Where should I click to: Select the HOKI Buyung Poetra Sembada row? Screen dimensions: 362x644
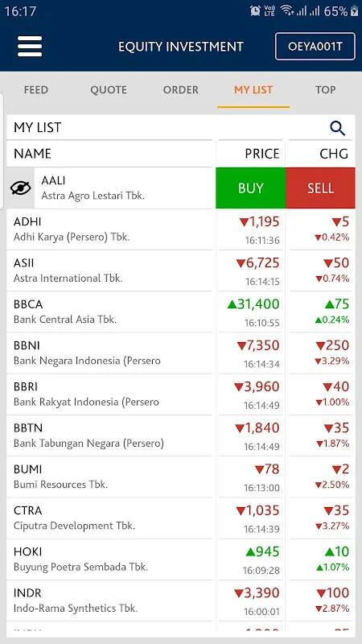tap(181, 559)
